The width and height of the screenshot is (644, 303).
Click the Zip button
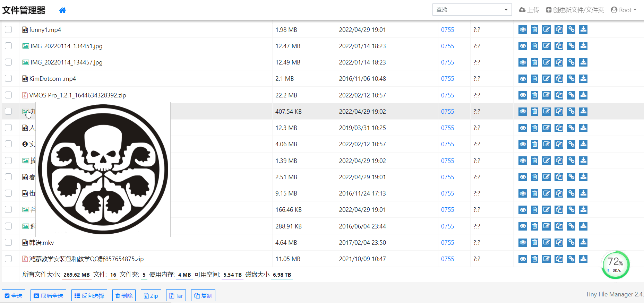(x=151, y=296)
